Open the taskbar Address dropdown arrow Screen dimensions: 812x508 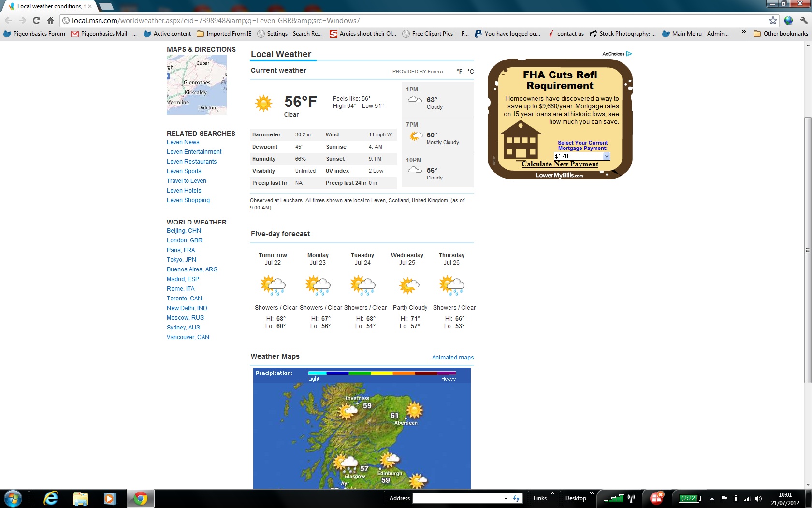(506, 498)
